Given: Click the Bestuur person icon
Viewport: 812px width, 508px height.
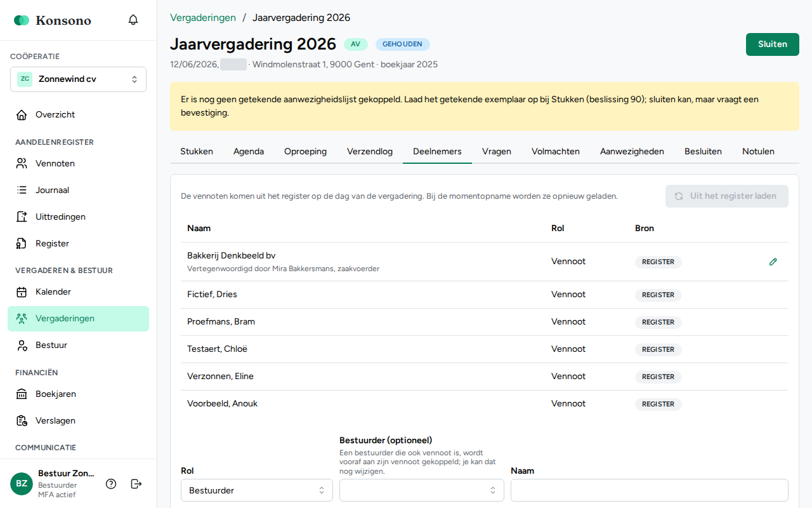Looking at the screenshot, I should [x=22, y=345].
